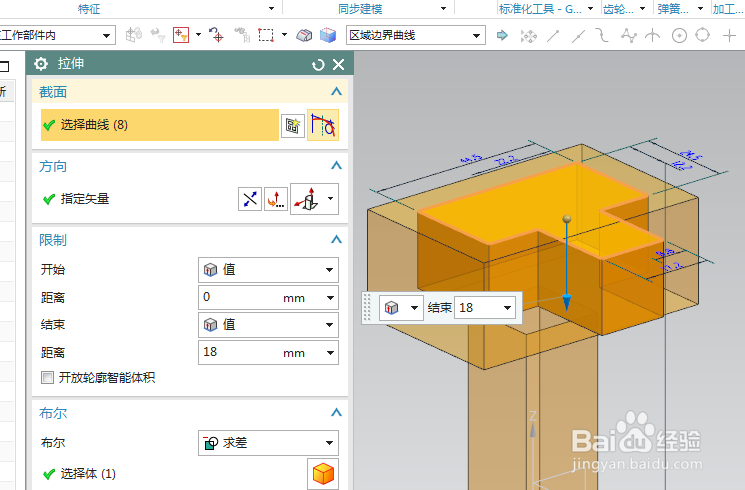Open the 加工 ribbon group
The width and height of the screenshot is (745, 490).
728,9
